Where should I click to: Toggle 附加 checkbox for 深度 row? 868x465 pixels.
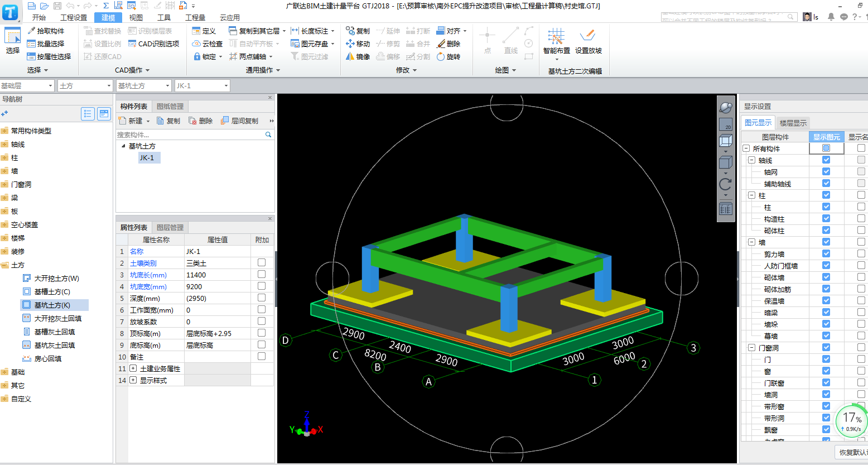(x=262, y=298)
